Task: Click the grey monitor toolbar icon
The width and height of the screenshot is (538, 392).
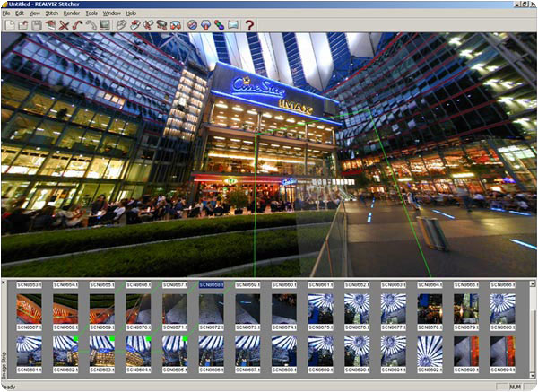Action: (x=105, y=25)
